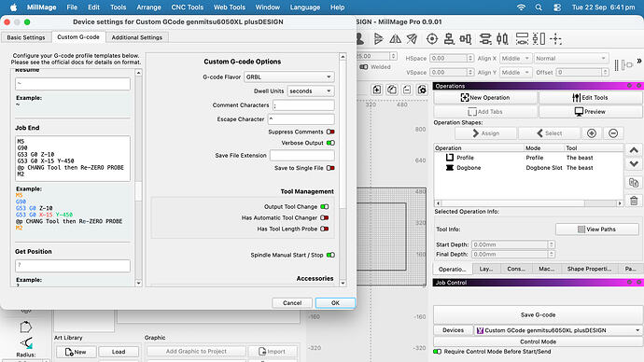
Task: Click the duplicate page icon above canvas
Action: pyautogui.click(x=392, y=90)
